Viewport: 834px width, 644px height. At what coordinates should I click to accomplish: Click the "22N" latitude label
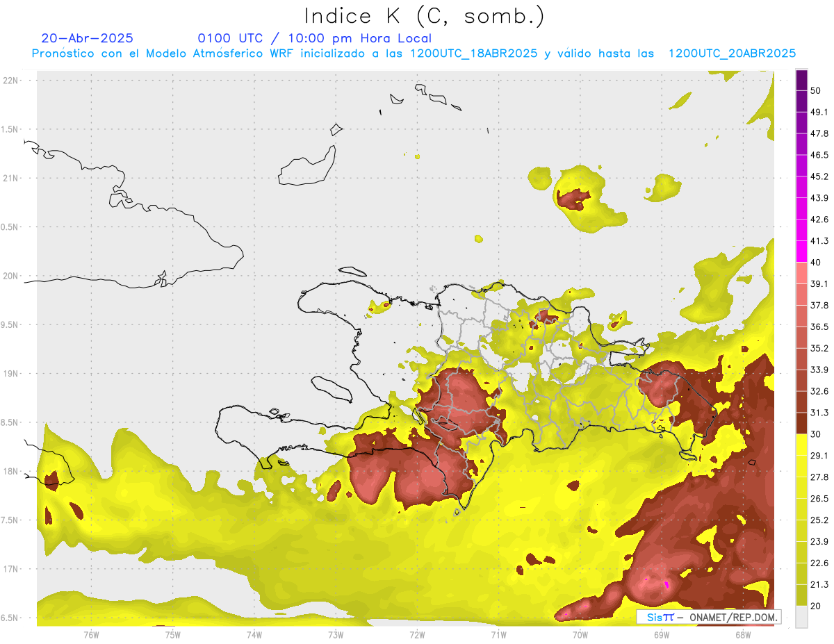tap(11, 80)
